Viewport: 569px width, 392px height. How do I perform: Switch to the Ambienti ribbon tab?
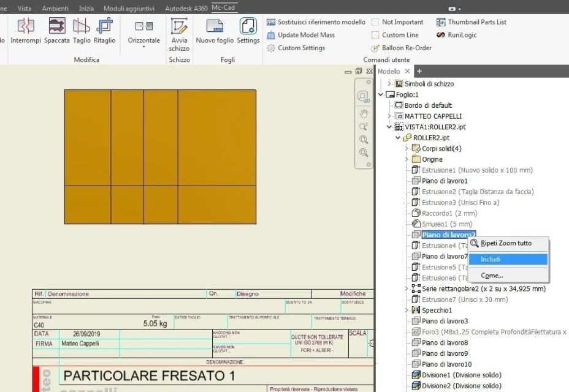(x=55, y=9)
